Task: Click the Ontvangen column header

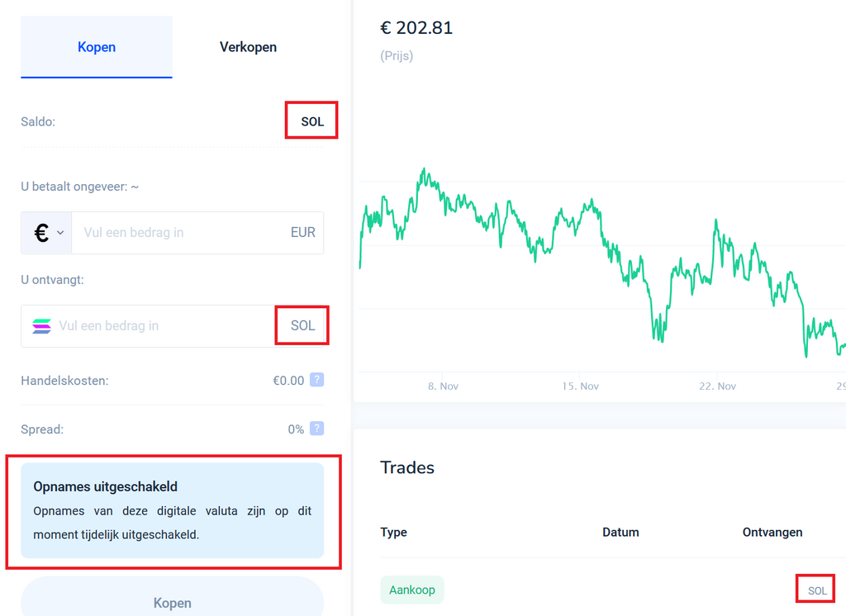Action: click(772, 533)
